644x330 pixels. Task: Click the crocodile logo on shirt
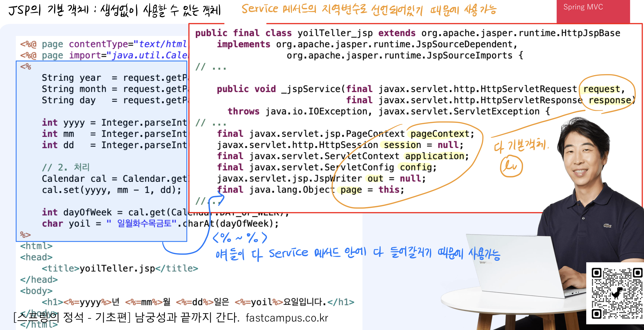(x=607, y=226)
